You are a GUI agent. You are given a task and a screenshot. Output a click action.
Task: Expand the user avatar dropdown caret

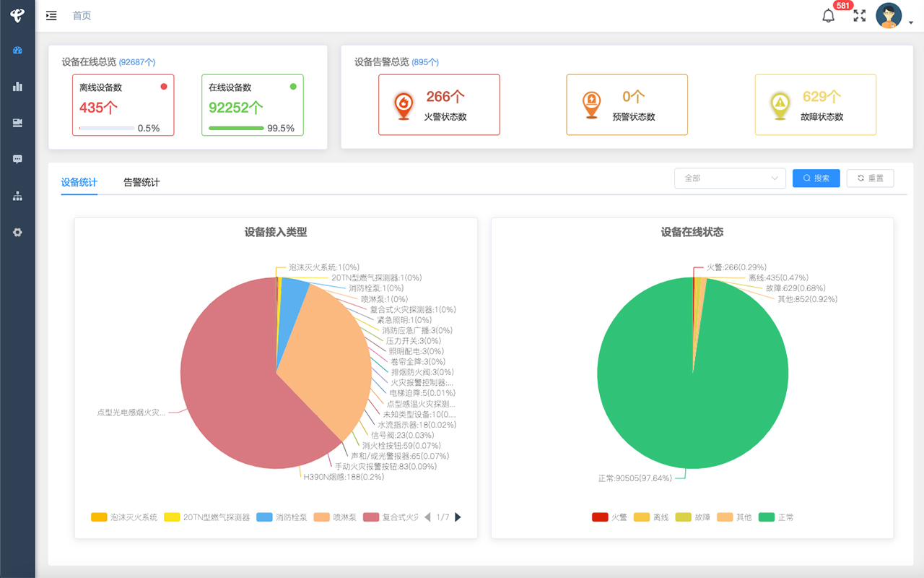(911, 22)
